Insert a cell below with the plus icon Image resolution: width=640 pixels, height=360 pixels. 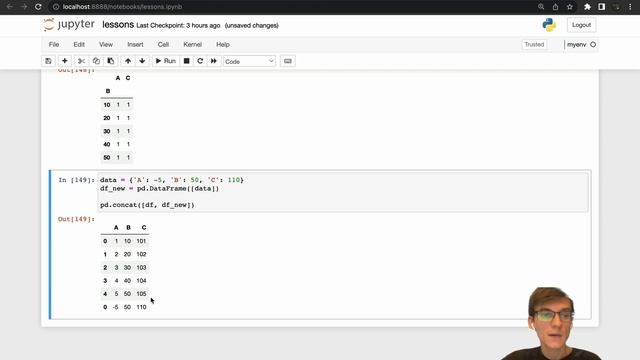[x=64, y=61]
